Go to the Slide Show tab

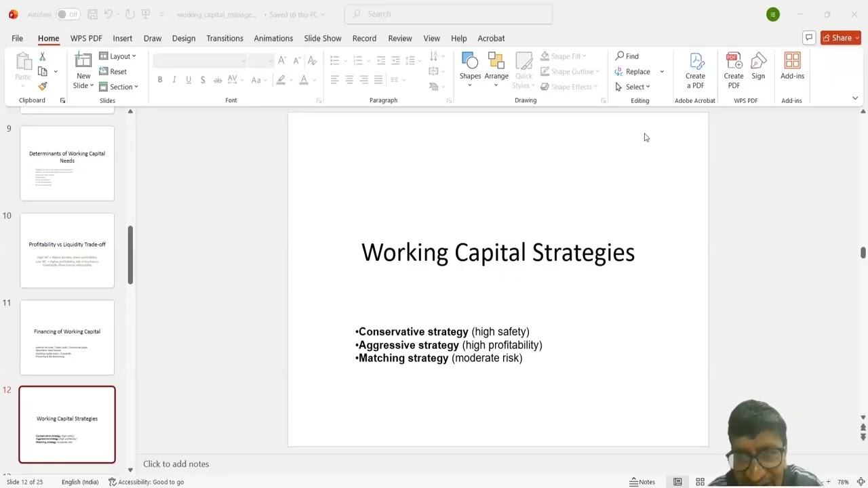tap(322, 38)
